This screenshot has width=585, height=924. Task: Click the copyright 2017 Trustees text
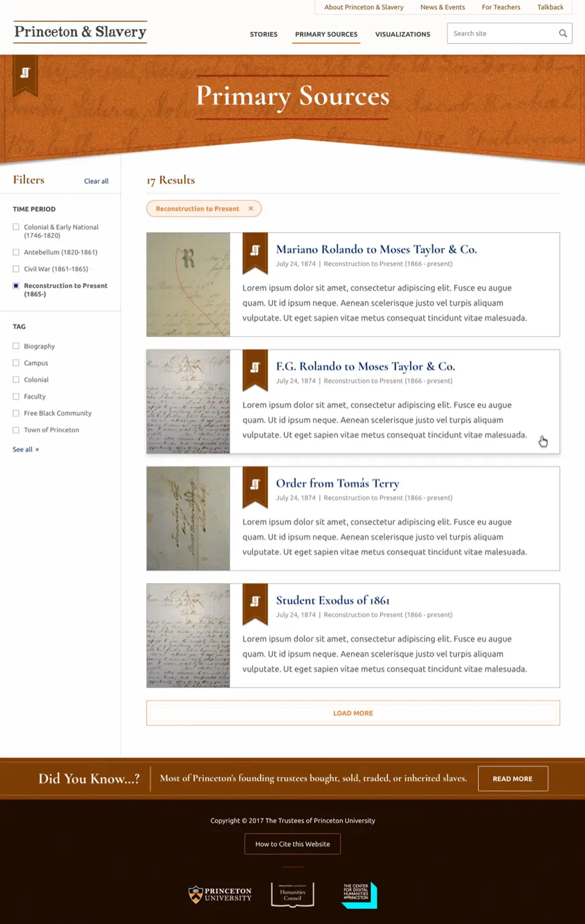point(292,820)
